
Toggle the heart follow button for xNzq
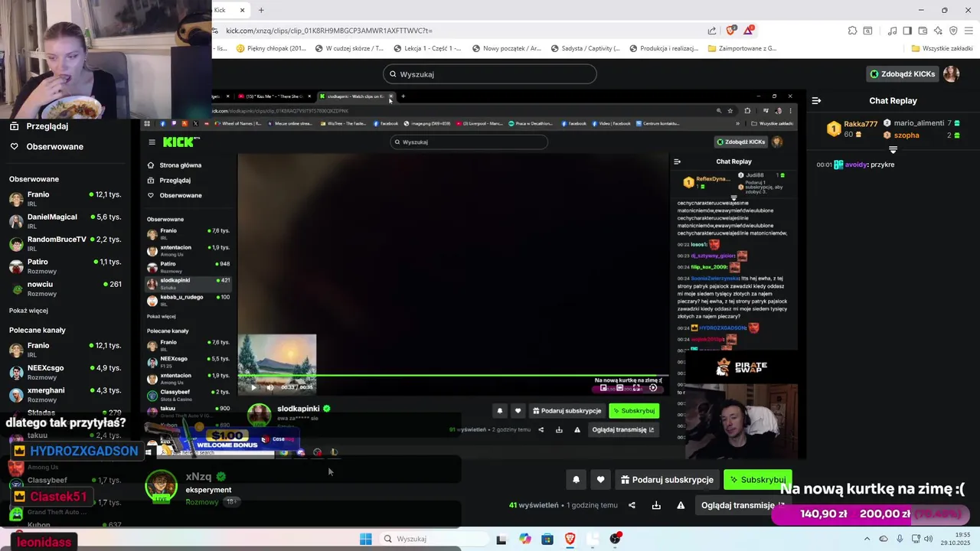pos(600,480)
